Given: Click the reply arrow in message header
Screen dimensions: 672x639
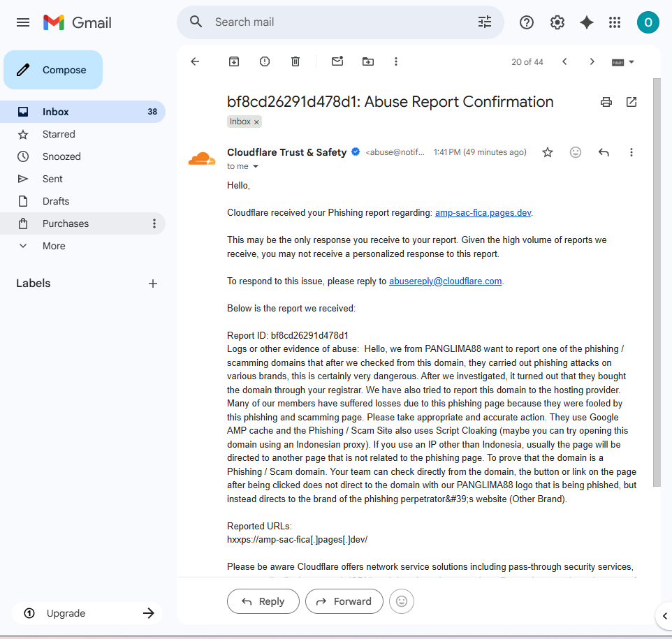Looking at the screenshot, I should (x=604, y=152).
